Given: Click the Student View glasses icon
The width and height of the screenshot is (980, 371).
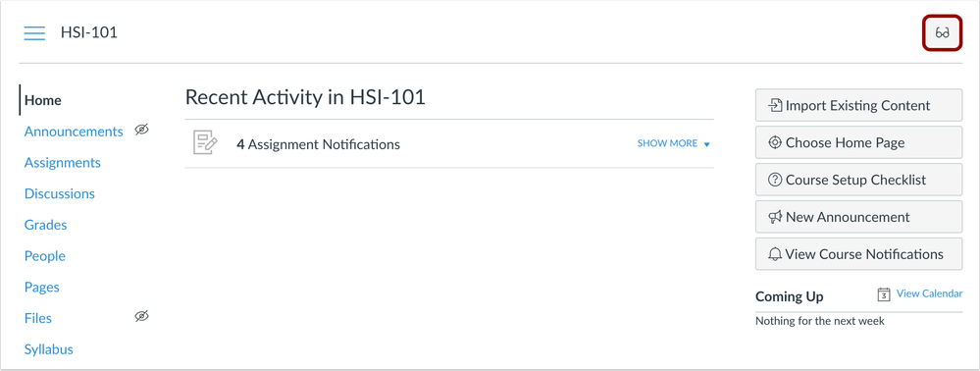Looking at the screenshot, I should coord(942,33).
